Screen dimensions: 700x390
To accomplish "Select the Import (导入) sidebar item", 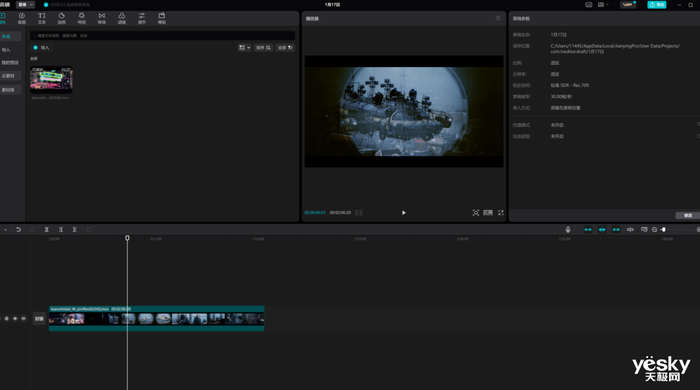I will [6, 50].
